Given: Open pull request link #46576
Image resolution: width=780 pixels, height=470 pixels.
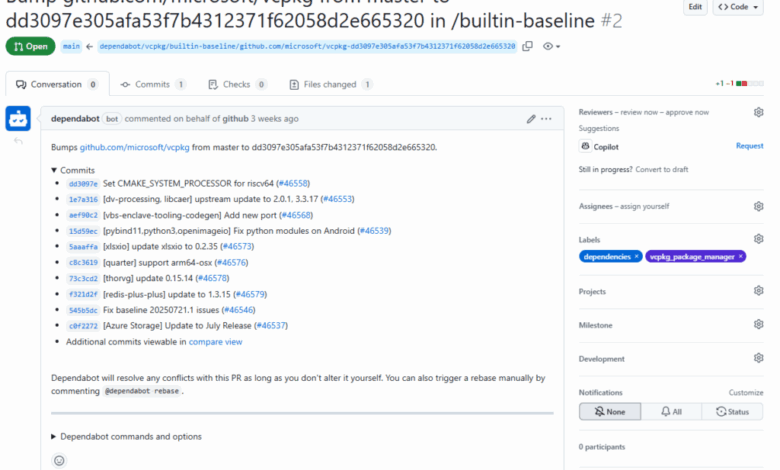Looking at the screenshot, I should tap(231, 263).
